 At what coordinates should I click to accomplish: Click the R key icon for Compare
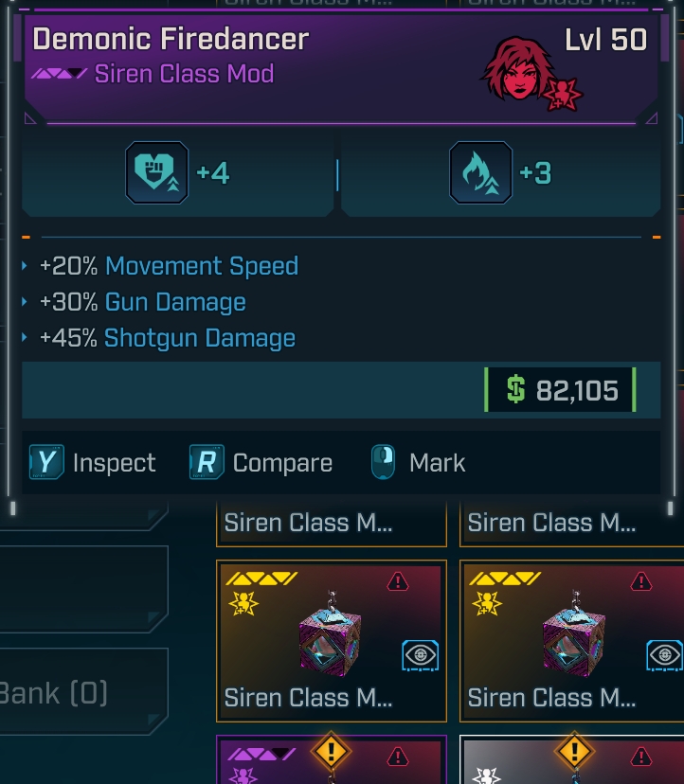[207, 463]
